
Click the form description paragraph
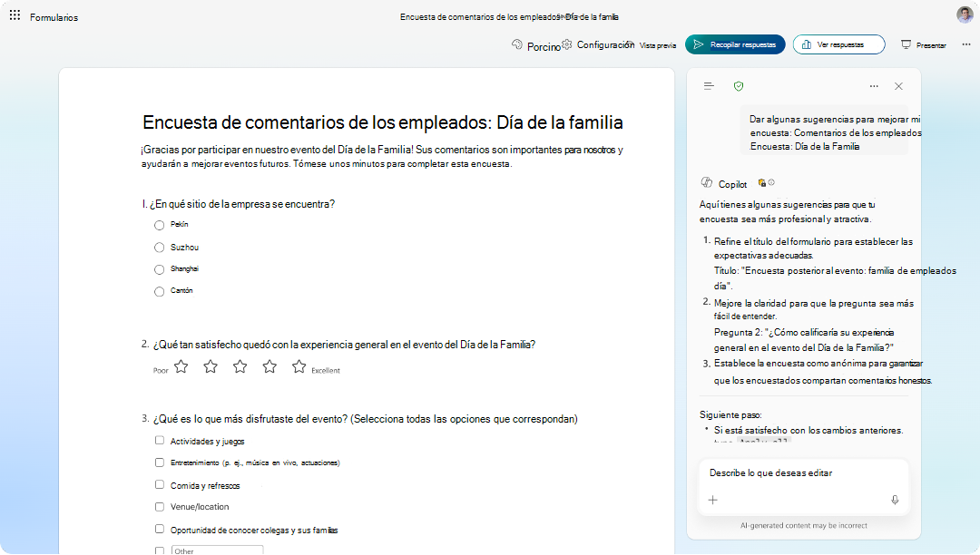tap(382, 157)
